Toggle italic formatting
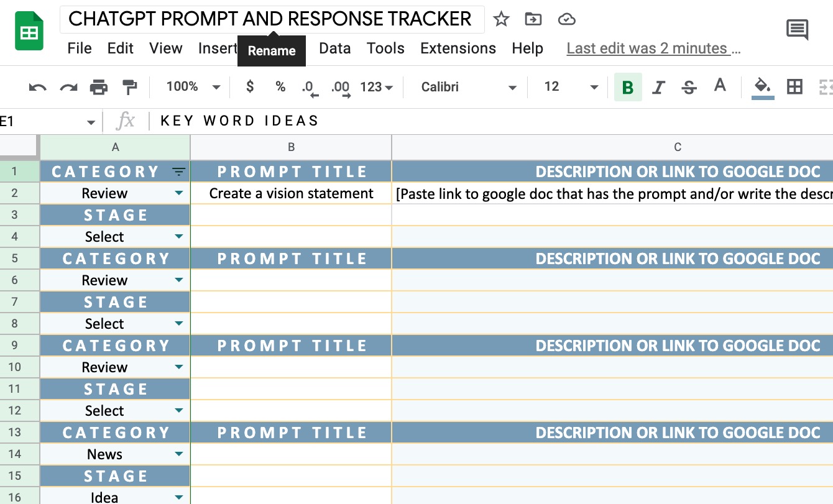The height and width of the screenshot is (504, 833). (658, 86)
